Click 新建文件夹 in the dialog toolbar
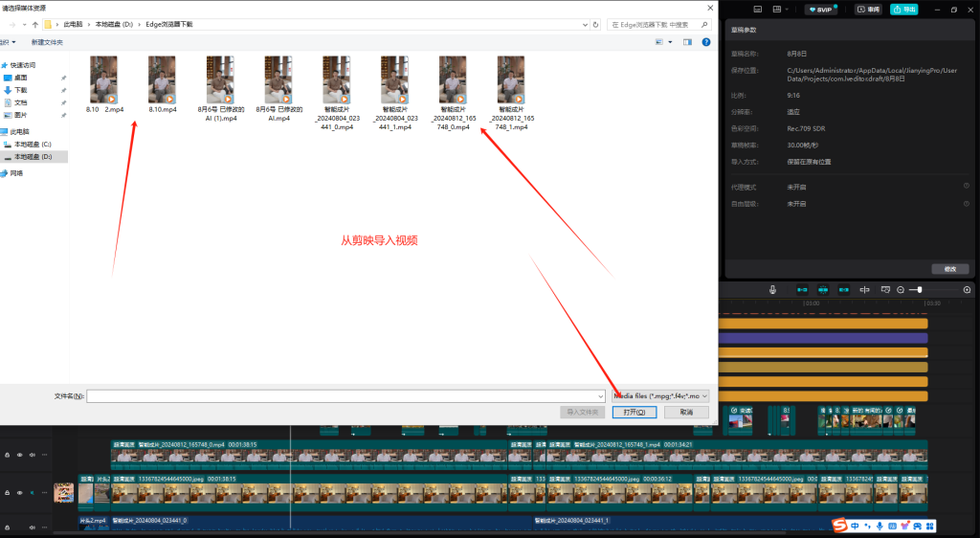Viewport: 980px width, 538px height. click(47, 42)
